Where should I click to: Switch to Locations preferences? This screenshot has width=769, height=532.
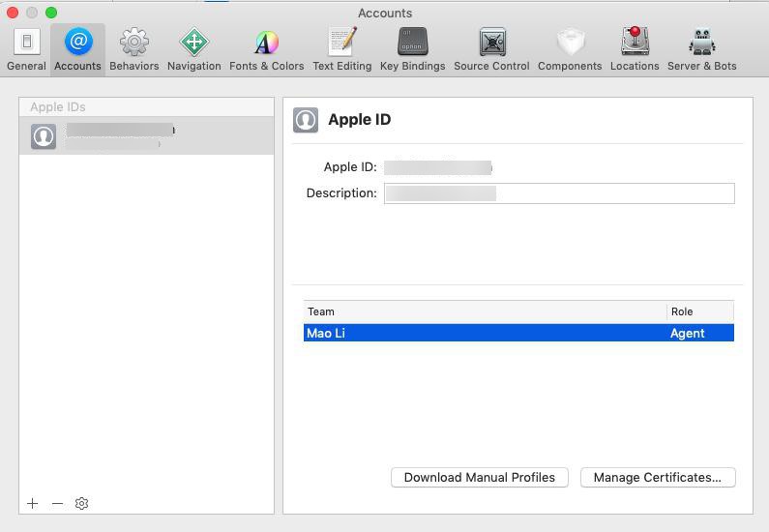point(635,49)
